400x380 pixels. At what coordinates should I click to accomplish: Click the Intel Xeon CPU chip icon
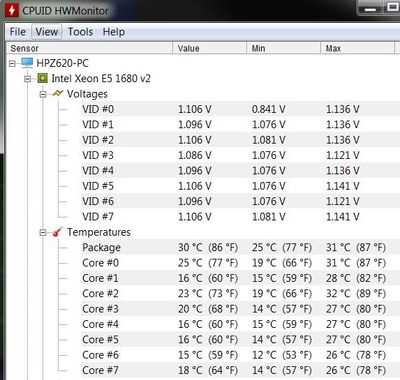pyautogui.click(x=42, y=78)
